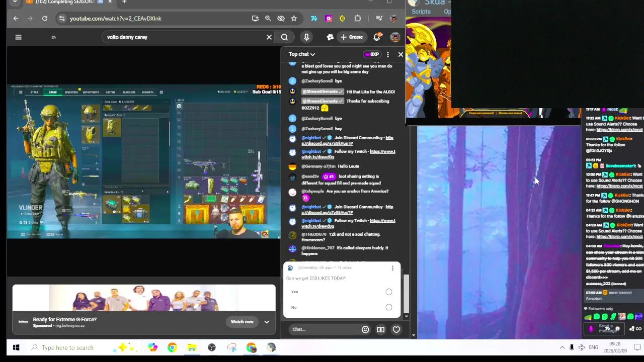Open YouTube notifications bell
The height and width of the screenshot is (362, 644).
[377, 37]
